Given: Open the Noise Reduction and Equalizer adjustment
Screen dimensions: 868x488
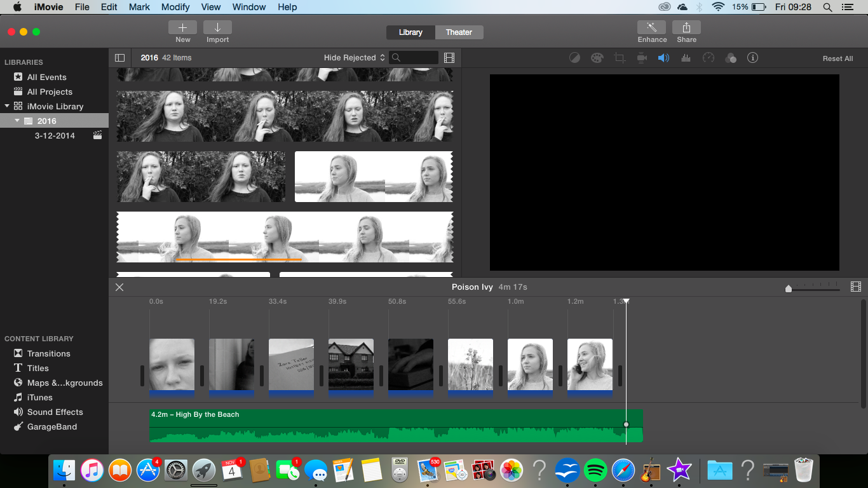Looking at the screenshot, I should coord(686,58).
